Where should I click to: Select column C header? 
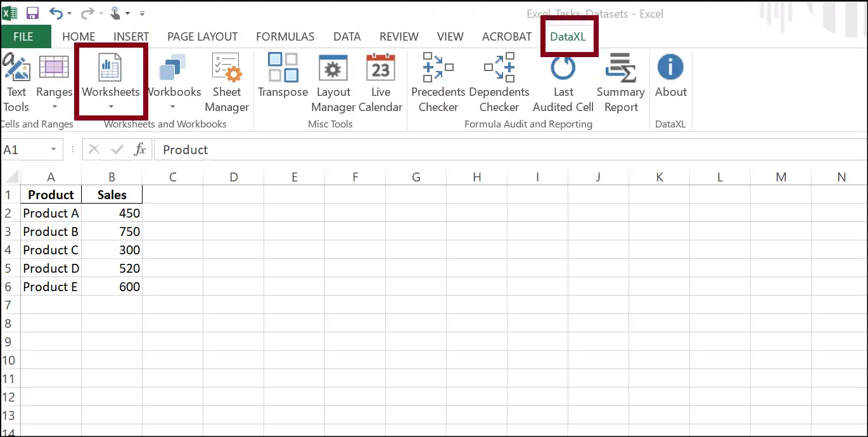click(x=173, y=177)
